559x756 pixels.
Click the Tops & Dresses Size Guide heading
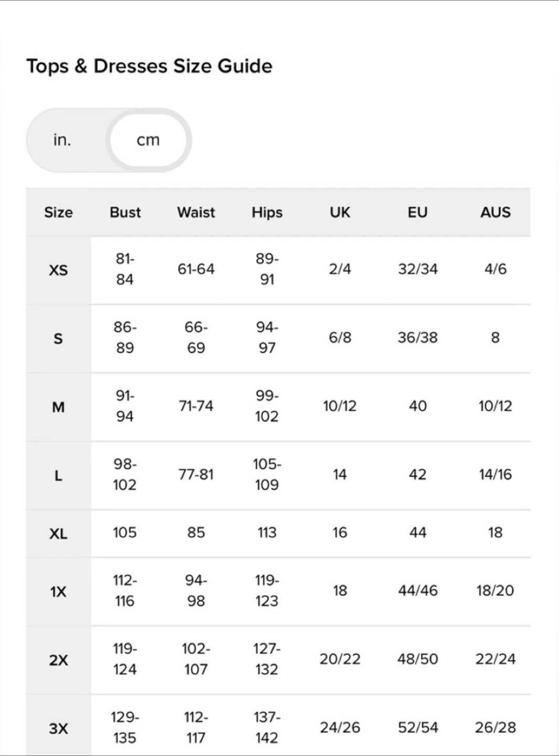point(150,66)
